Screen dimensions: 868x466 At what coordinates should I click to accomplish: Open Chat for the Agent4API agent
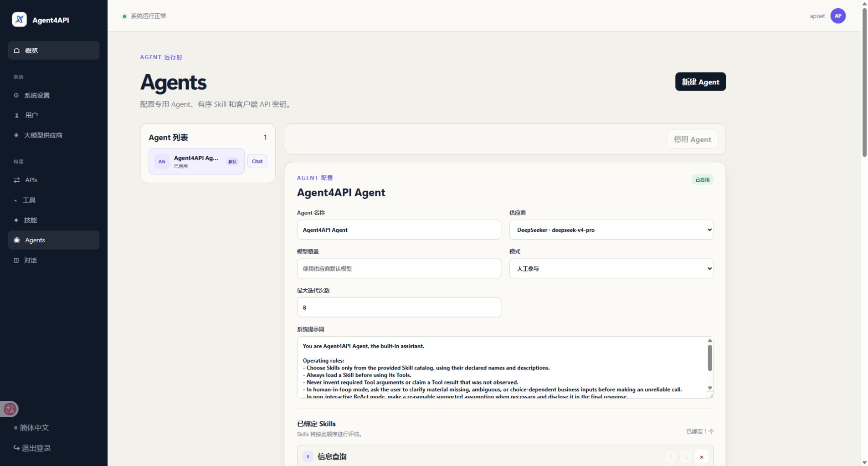pyautogui.click(x=257, y=161)
